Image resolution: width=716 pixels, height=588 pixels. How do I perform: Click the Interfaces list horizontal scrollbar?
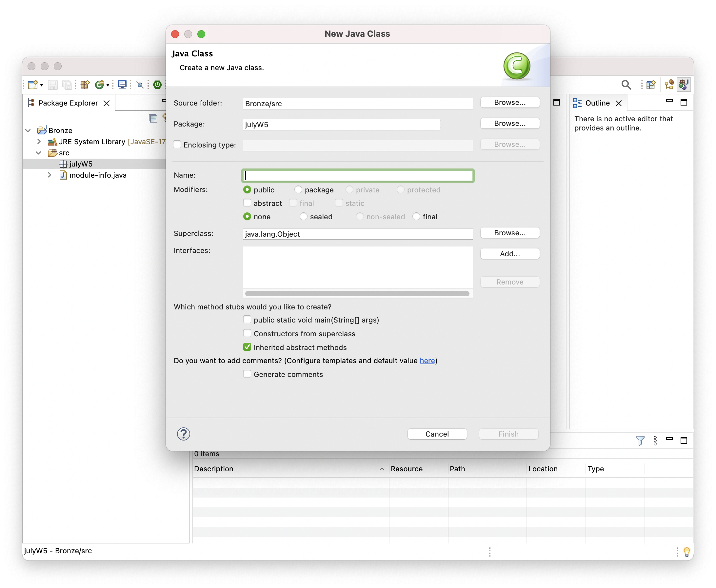pyautogui.click(x=357, y=294)
